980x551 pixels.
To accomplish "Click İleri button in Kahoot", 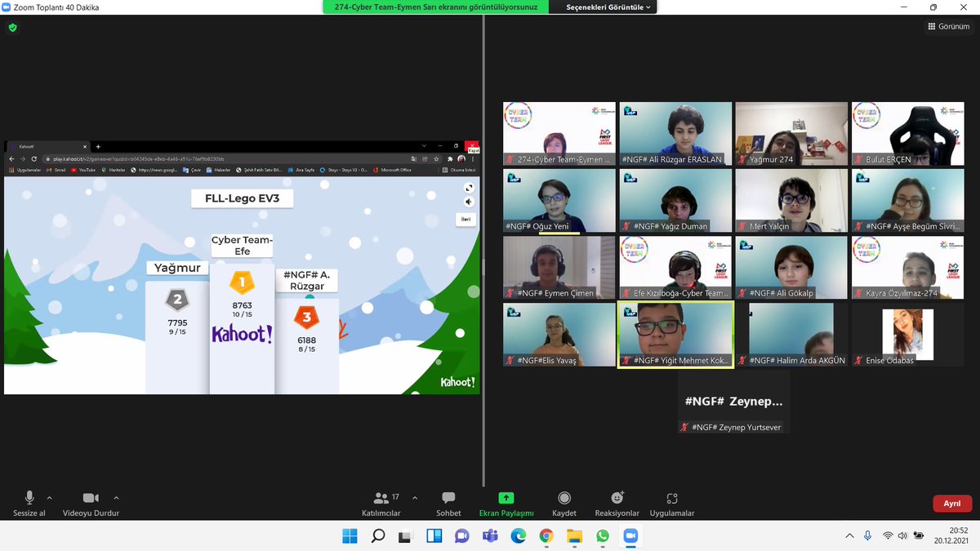I will pos(466,219).
